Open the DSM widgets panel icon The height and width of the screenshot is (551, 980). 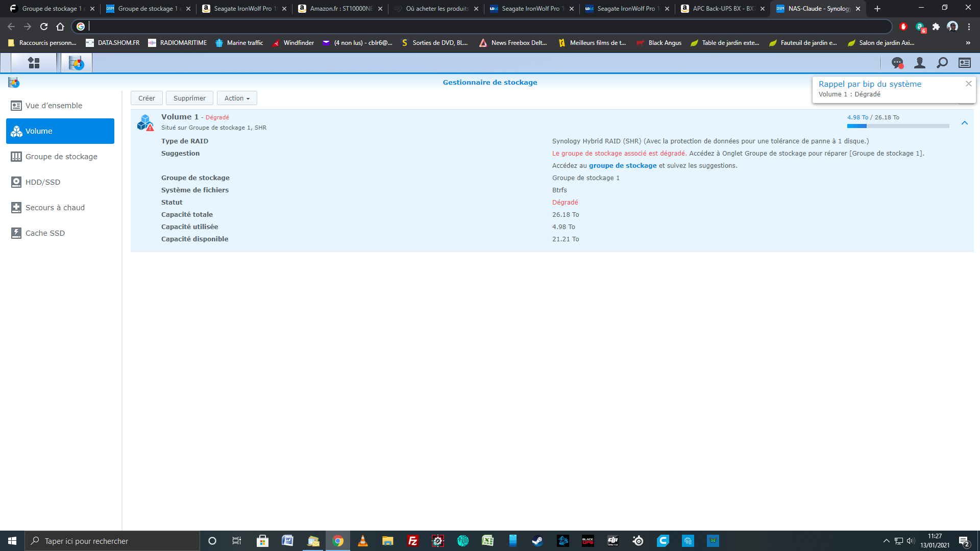[964, 63]
